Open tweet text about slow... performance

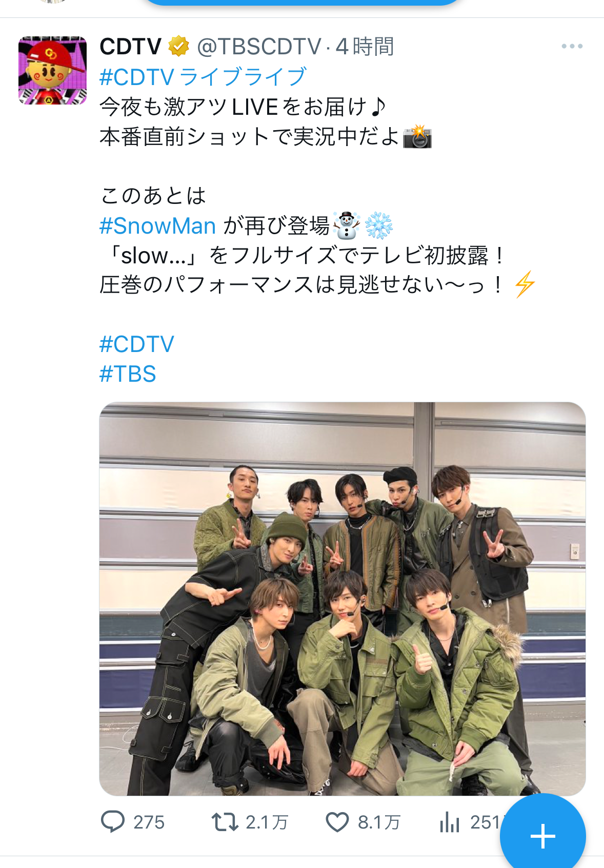[x=303, y=255]
